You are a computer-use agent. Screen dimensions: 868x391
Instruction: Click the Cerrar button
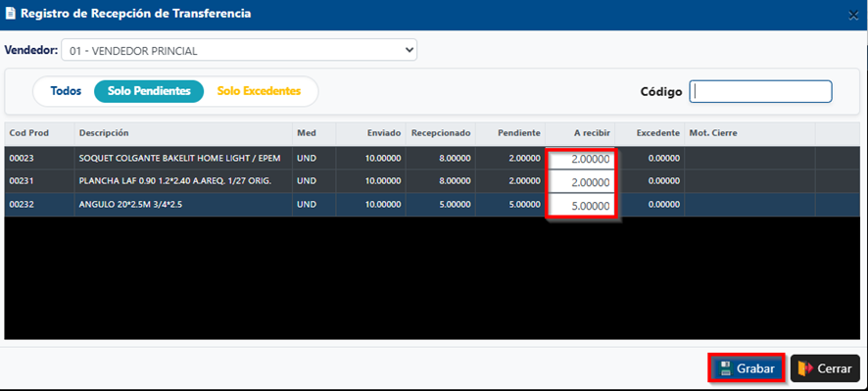click(825, 368)
